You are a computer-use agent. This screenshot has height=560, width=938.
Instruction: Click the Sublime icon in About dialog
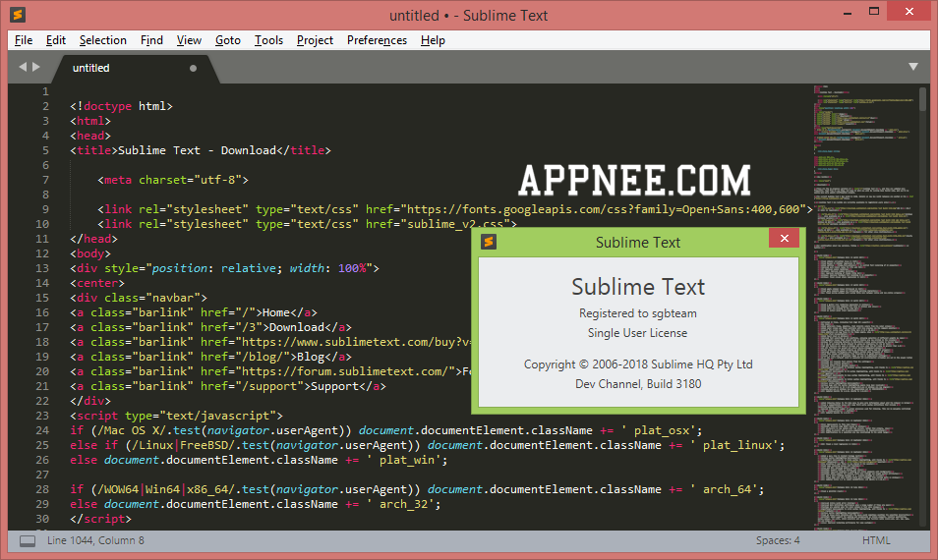[489, 242]
